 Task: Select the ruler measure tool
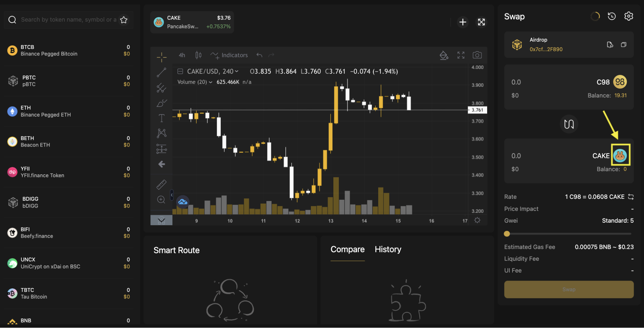coord(161,184)
